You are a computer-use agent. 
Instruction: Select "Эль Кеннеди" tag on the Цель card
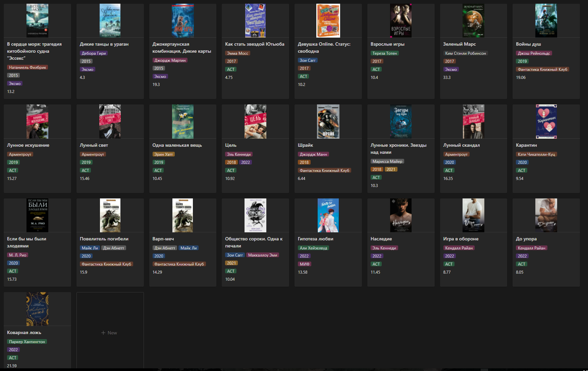pyautogui.click(x=239, y=154)
